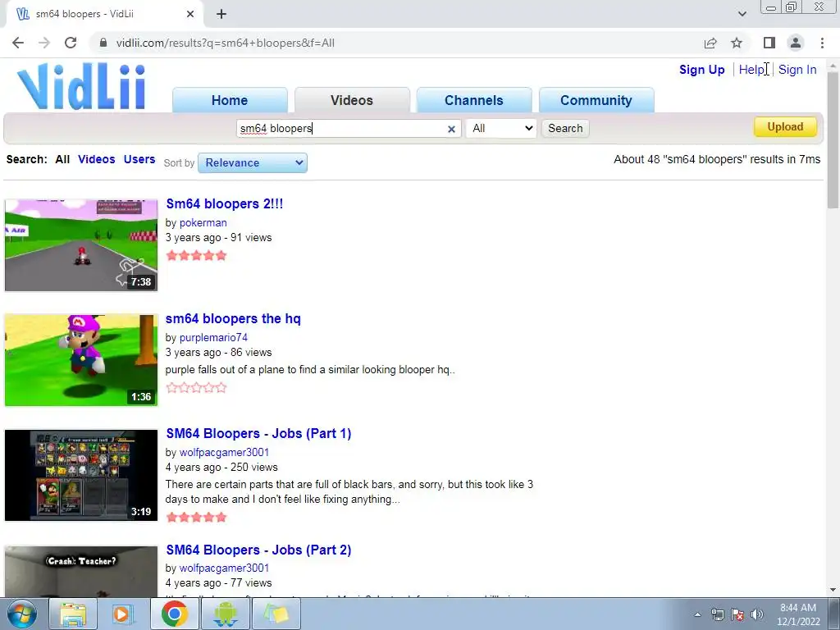Screen dimensions: 840x630
Task: Click the volume speaker tray icon
Action: [756, 614]
